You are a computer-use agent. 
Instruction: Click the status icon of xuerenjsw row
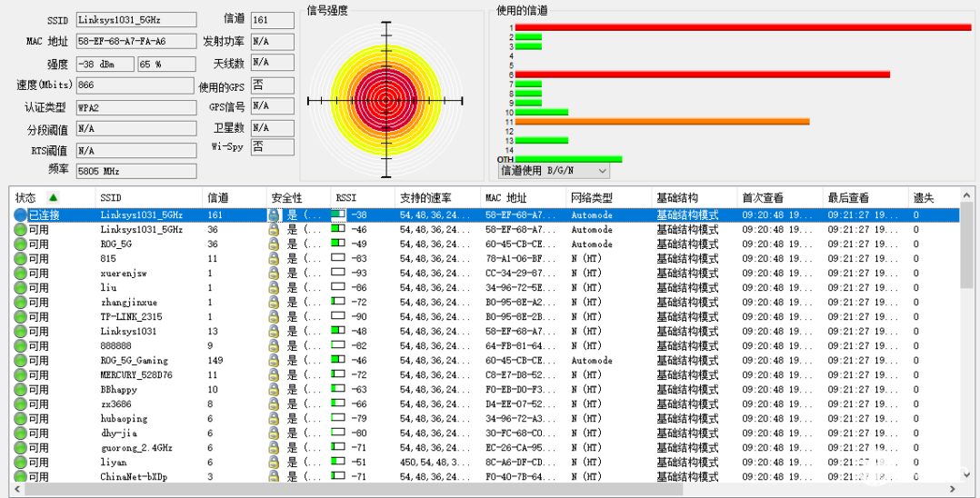pos(21,273)
